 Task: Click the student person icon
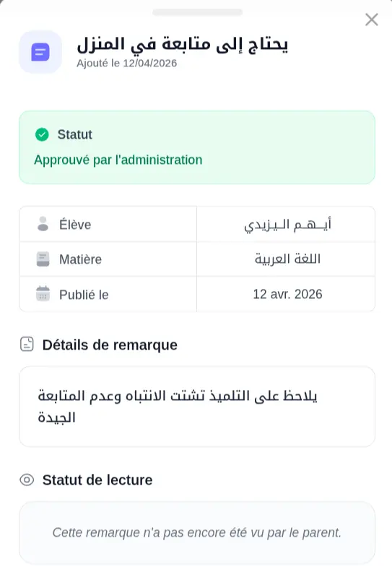pyautogui.click(x=43, y=224)
